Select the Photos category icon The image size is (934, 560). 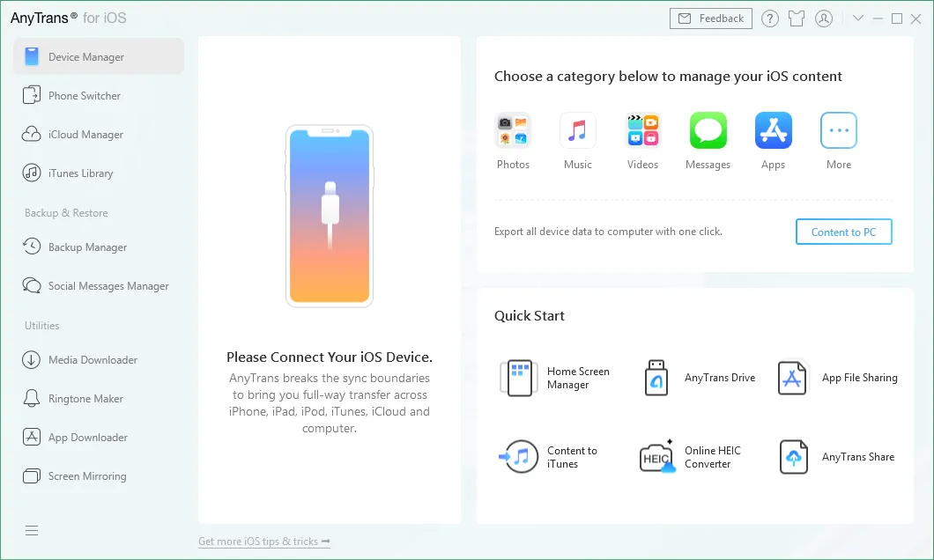[513, 130]
